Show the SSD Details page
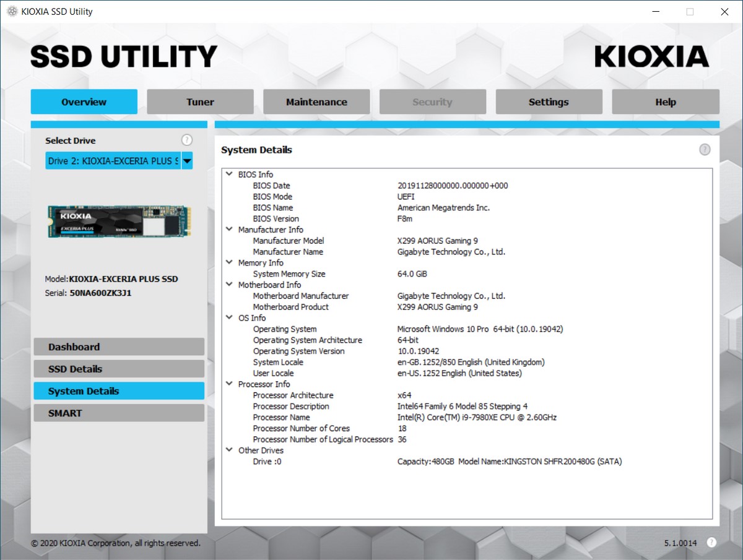 (118, 369)
